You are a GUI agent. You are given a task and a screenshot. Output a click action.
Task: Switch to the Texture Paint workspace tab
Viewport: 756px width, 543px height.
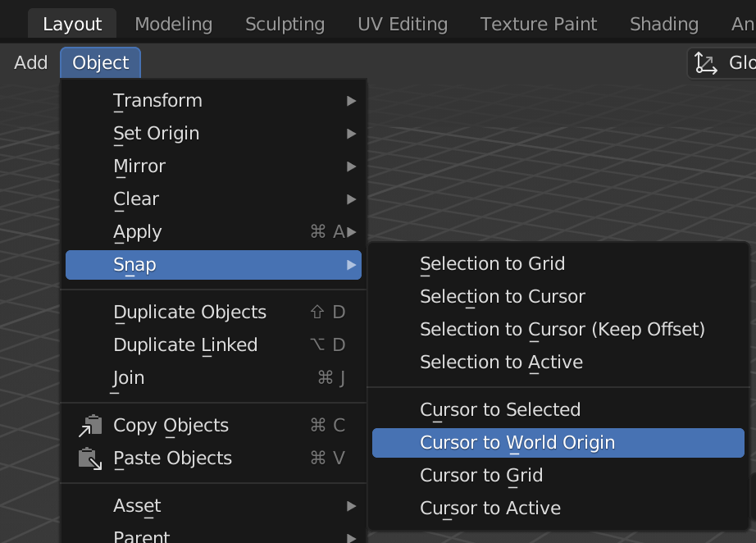[539, 24]
